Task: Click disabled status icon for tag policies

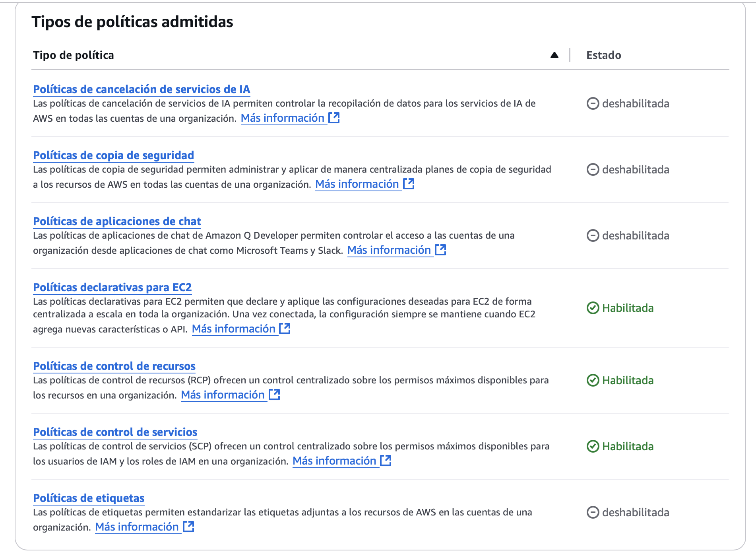Action: coord(593,512)
